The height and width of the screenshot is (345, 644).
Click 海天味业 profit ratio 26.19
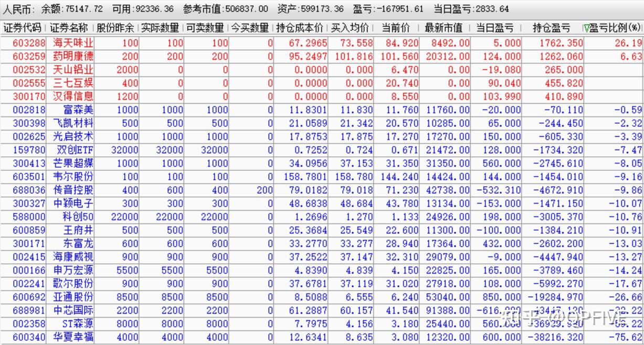628,43
